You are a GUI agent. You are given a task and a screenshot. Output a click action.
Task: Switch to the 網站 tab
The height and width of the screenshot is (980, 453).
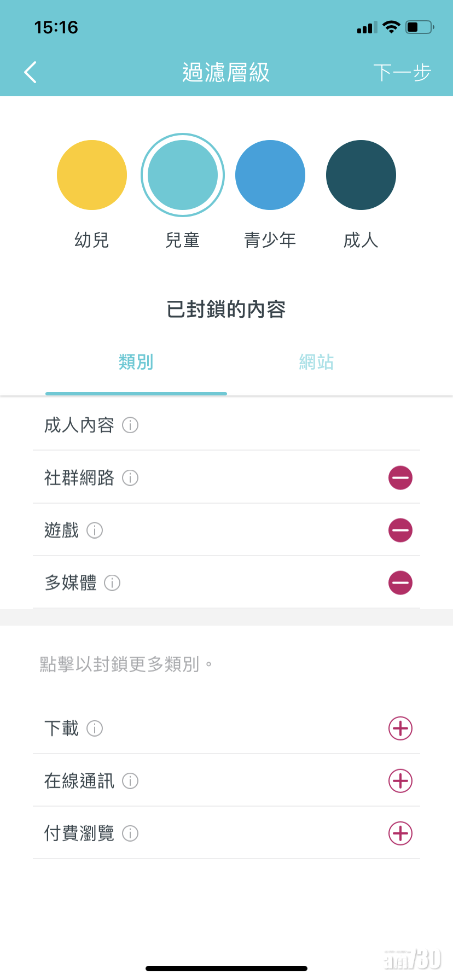(x=316, y=362)
